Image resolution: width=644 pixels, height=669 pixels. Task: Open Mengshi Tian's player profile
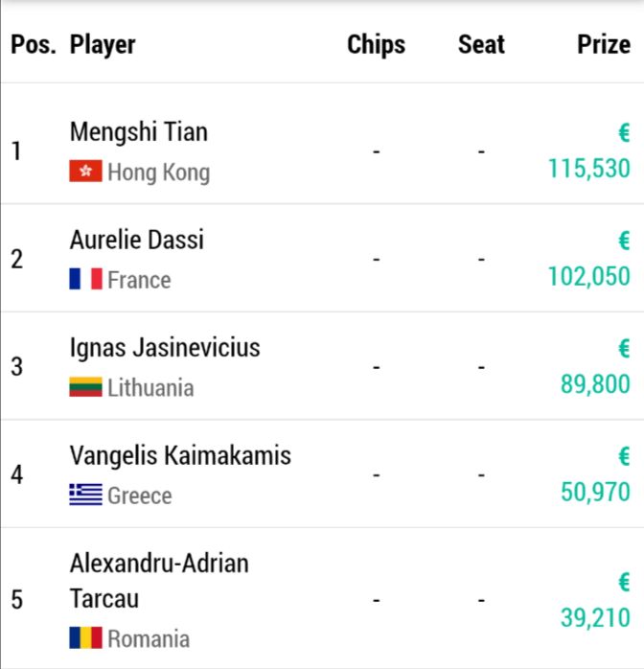[x=138, y=132]
